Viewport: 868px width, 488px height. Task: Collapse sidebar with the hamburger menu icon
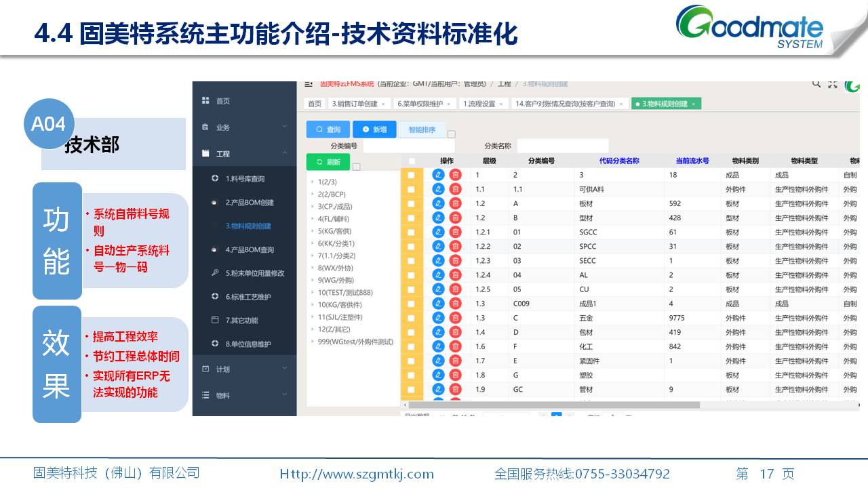tap(309, 84)
